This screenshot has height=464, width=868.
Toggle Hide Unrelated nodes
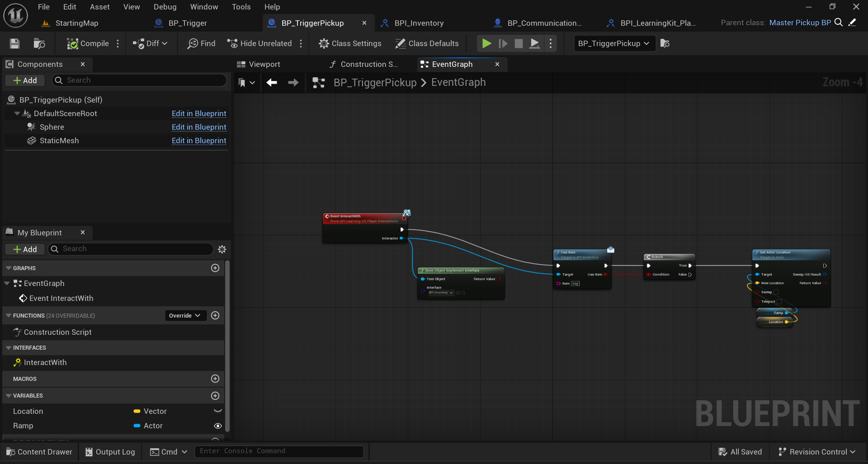pos(259,43)
